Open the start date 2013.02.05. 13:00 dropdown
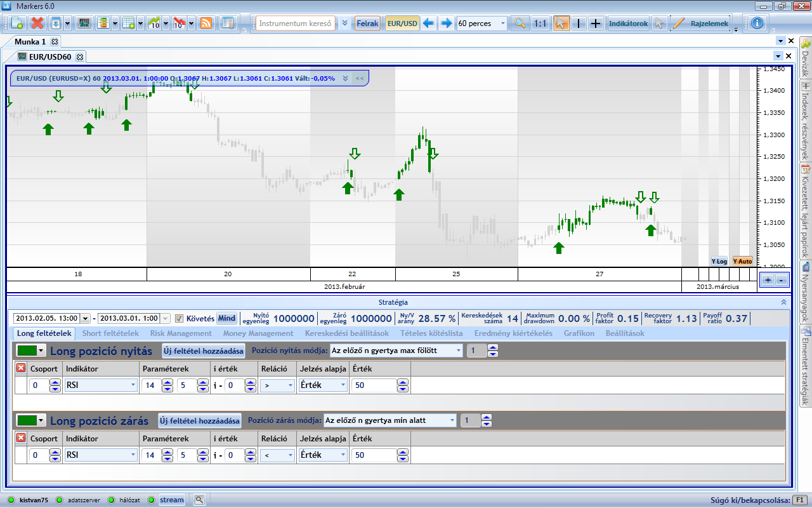Image resolution: width=812 pixels, height=508 pixels. tap(85, 318)
